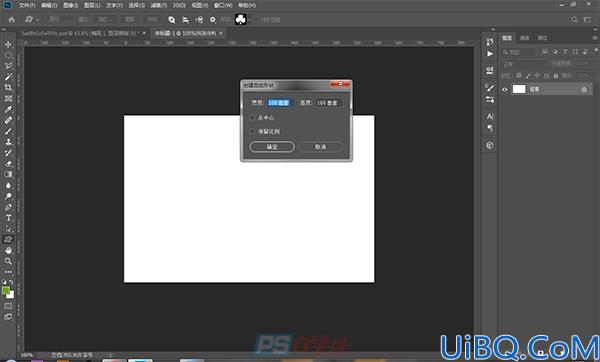Screen dimensions: 600x362
Task: Click the swap foreground/background colors arrow
Action: click(x=11, y=282)
